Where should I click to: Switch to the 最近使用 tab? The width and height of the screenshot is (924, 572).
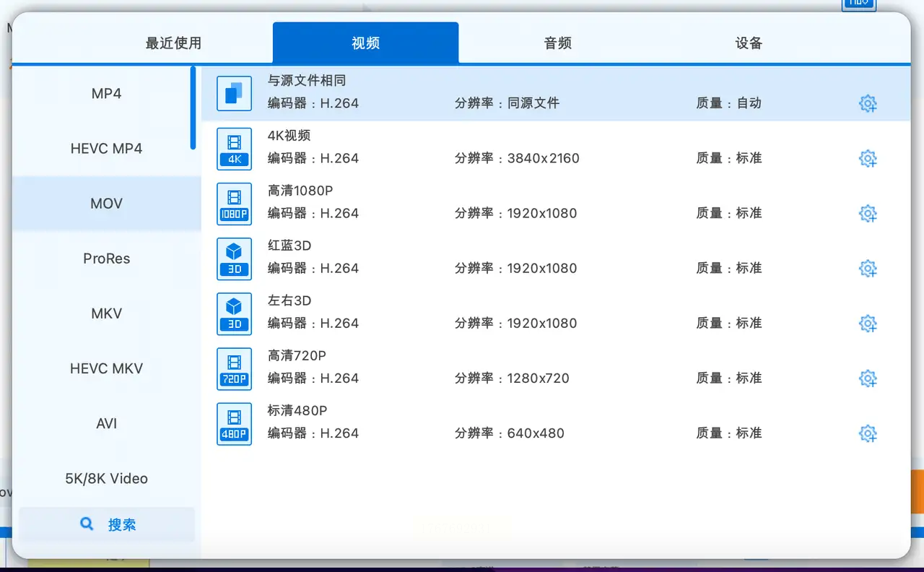coord(173,43)
